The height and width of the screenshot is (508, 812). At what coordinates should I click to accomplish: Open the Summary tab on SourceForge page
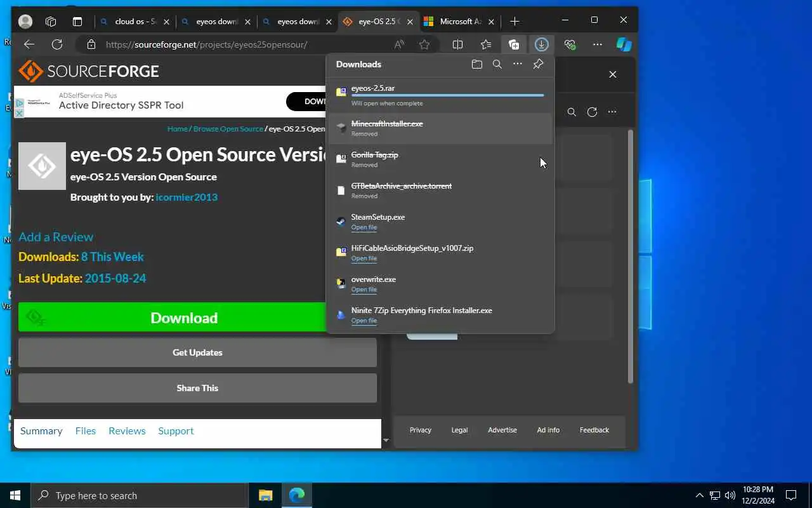[41, 431]
